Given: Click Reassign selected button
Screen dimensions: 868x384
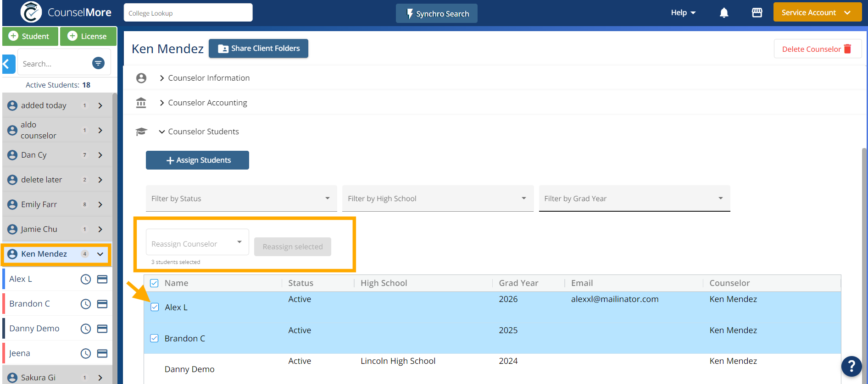Looking at the screenshot, I should (x=293, y=247).
